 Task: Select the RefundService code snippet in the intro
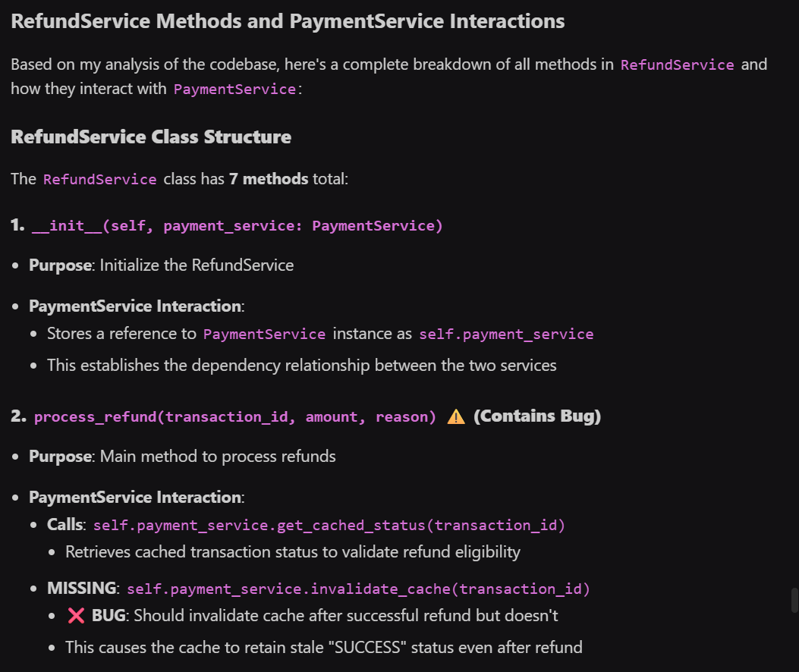677,64
